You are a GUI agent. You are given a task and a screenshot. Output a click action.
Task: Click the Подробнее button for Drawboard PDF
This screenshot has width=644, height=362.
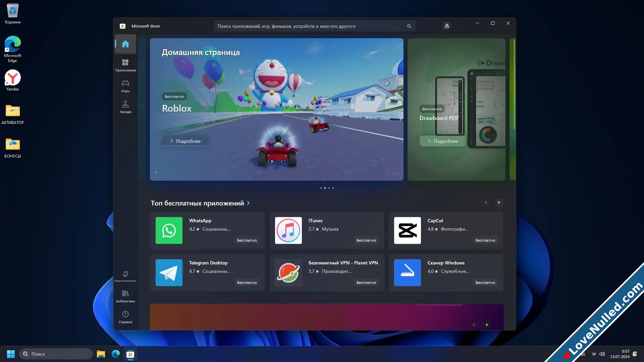click(x=442, y=141)
